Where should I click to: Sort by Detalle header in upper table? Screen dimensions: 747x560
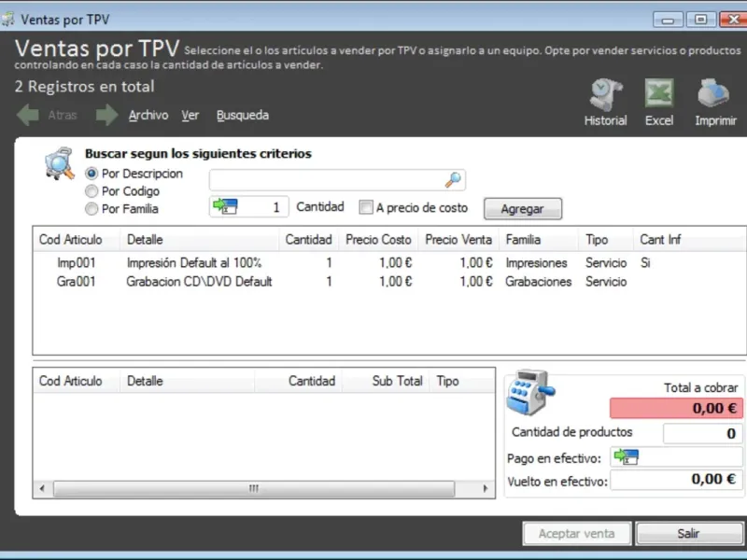(199, 240)
